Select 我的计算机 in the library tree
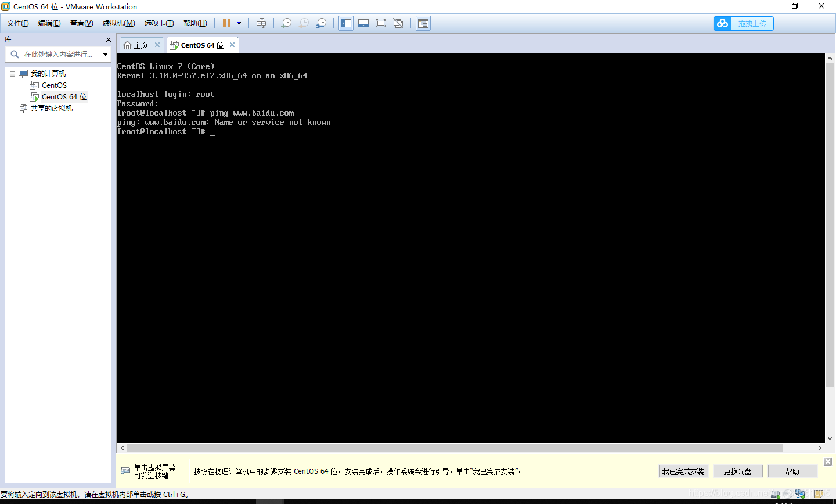The width and height of the screenshot is (836, 504). (x=48, y=74)
